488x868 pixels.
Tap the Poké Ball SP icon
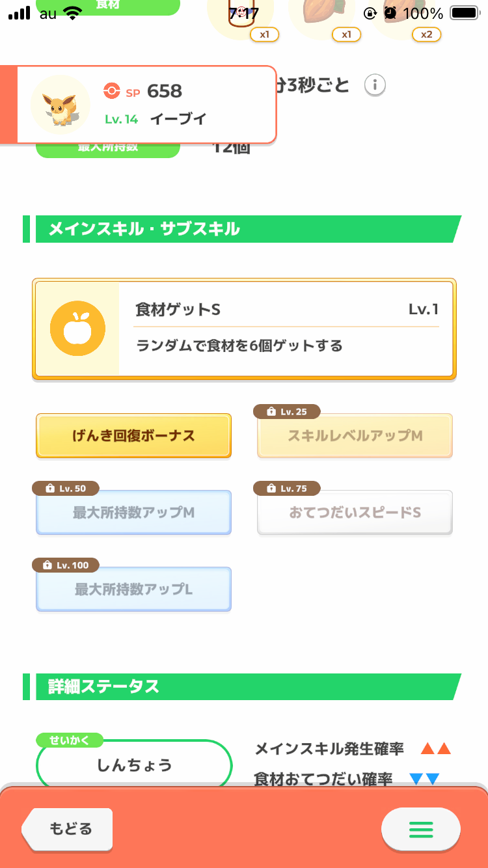coord(111,92)
